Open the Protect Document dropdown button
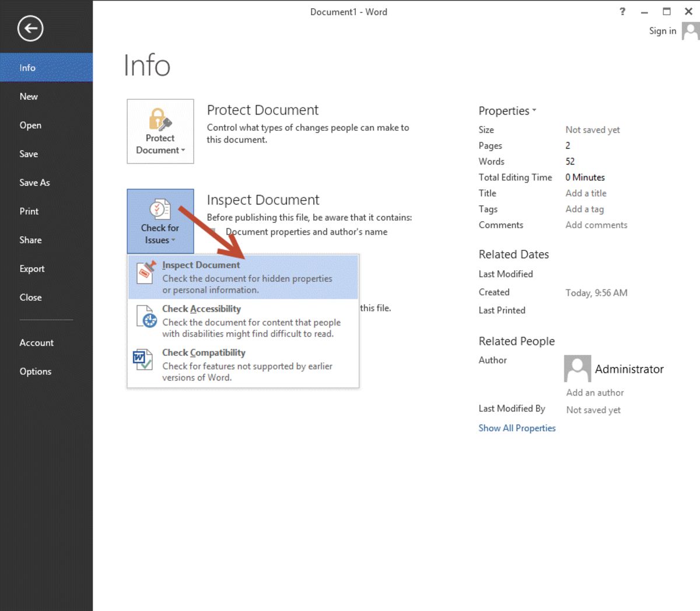This screenshot has width=700, height=611. [x=160, y=132]
